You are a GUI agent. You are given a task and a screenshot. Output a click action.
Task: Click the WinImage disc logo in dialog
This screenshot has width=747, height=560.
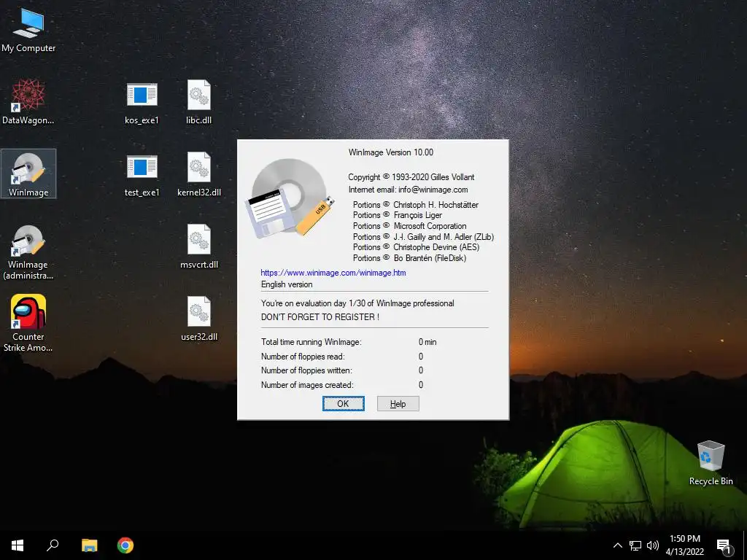coord(289,198)
